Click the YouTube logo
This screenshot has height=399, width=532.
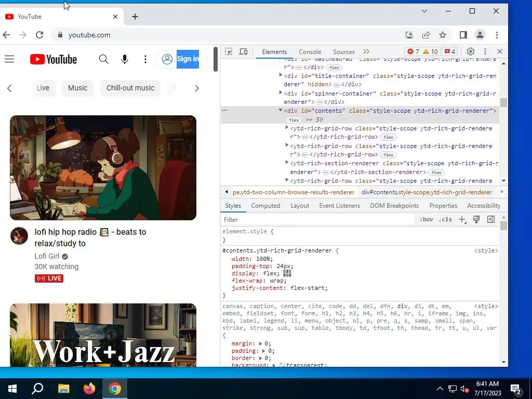point(54,59)
